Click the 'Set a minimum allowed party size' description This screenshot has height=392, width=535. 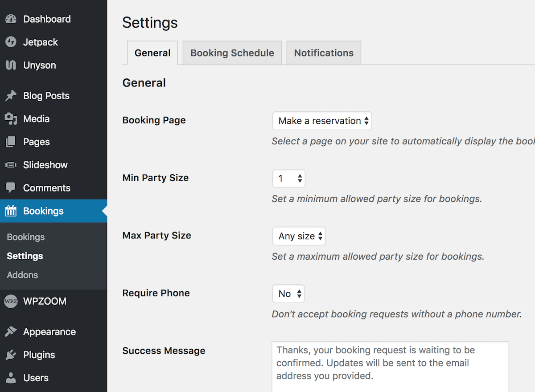click(377, 199)
